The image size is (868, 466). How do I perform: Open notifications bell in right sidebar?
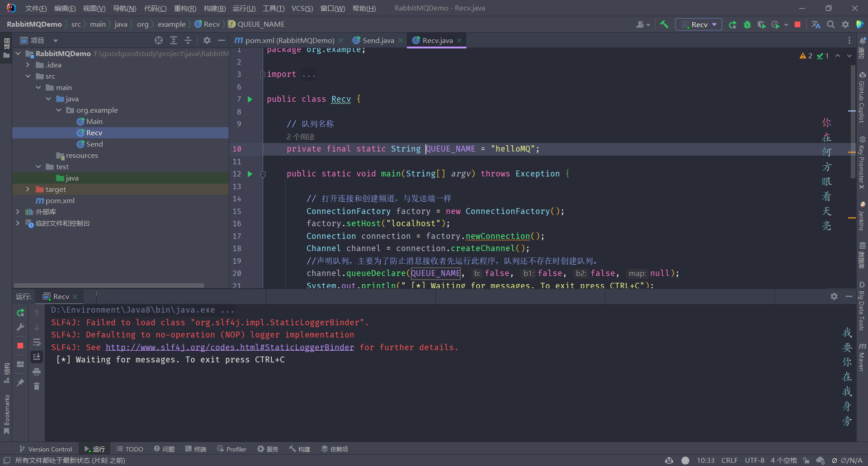[863, 40]
